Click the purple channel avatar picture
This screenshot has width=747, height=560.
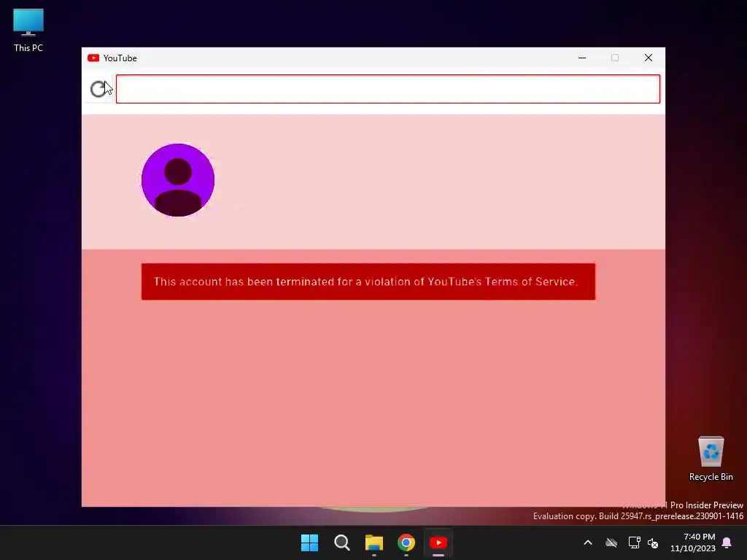coord(178,180)
